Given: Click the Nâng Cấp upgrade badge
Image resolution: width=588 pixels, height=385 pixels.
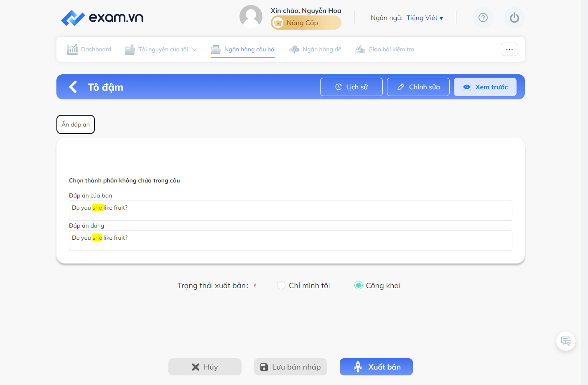Looking at the screenshot, I should [306, 23].
